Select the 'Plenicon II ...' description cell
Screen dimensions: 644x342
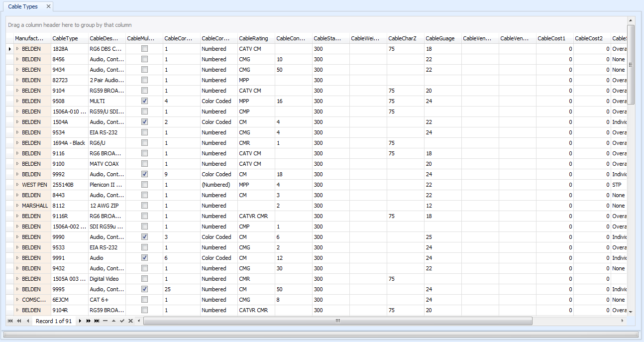107,185
